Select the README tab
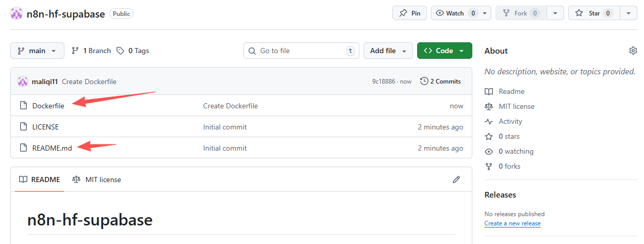Screen dimensions: 644x244 39,180
